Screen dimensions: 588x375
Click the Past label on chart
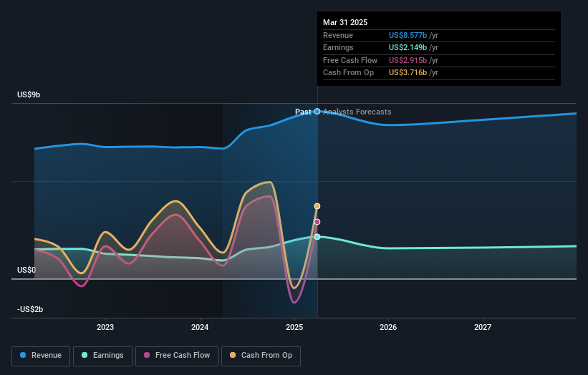click(303, 112)
